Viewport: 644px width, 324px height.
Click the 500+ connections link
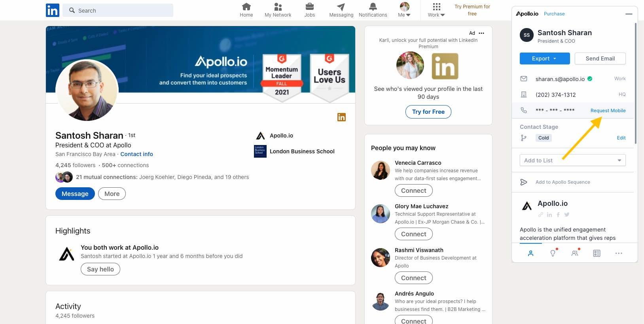click(x=125, y=165)
